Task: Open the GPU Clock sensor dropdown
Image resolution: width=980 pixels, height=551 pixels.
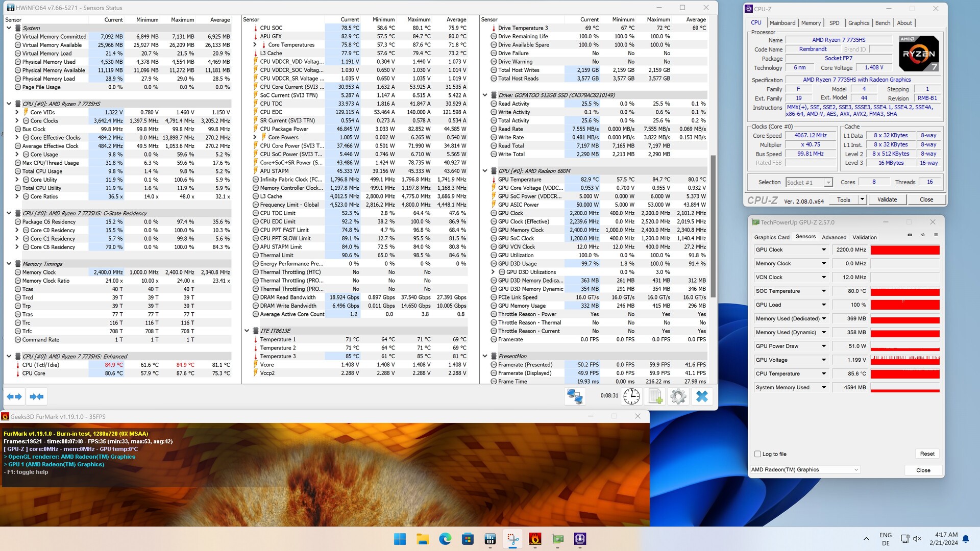Action: [823, 250]
